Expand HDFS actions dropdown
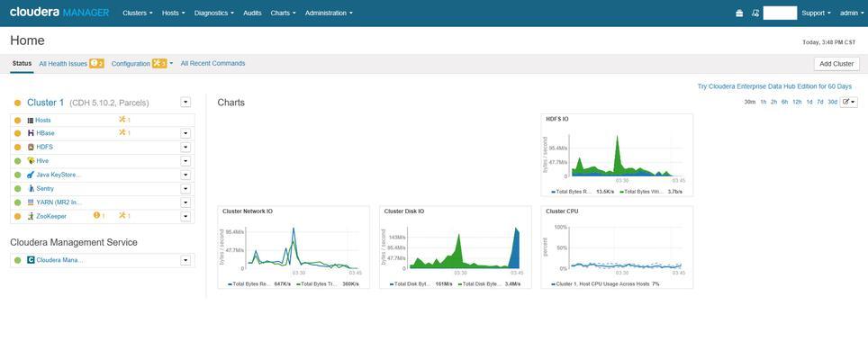This screenshot has width=868, height=360. [185, 147]
